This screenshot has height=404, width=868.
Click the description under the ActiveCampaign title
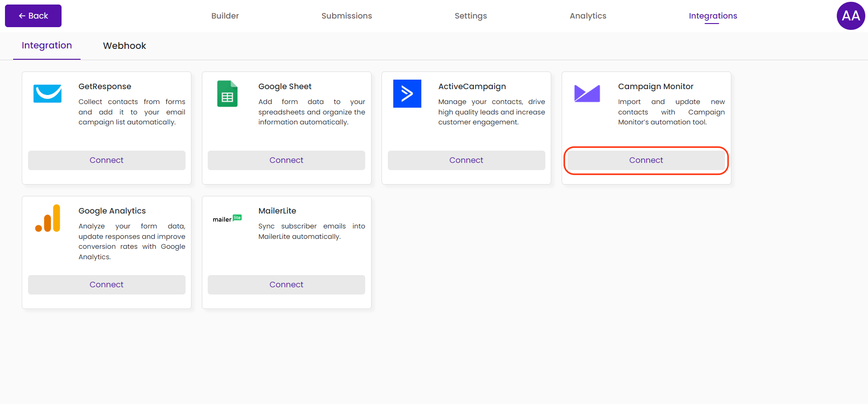coord(491,112)
